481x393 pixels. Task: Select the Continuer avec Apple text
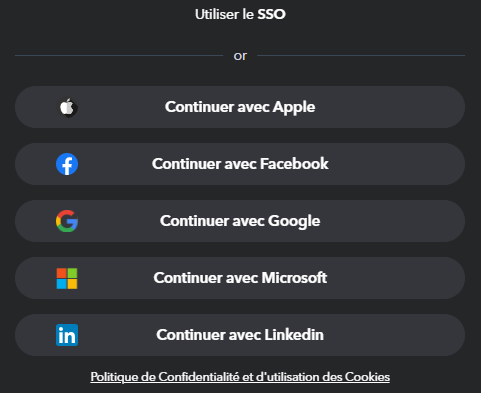(x=240, y=107)
